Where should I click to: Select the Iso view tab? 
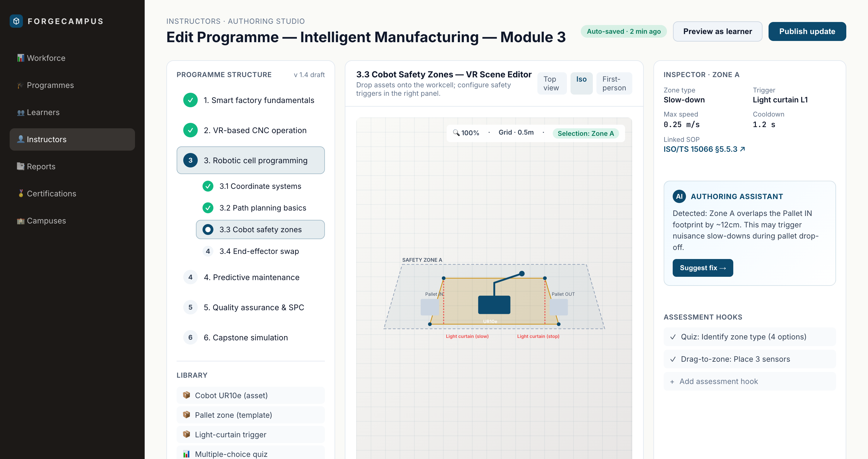coord(581,83)
